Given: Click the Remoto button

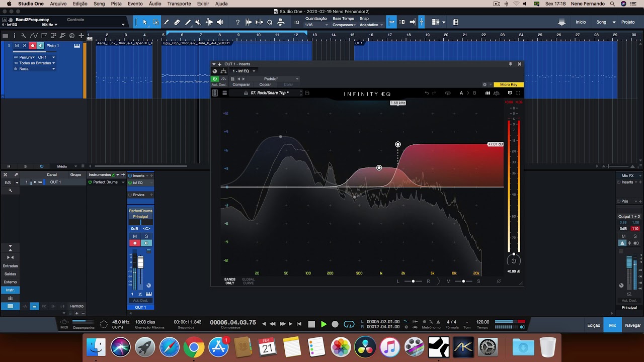Looking at the screenshot, I should pyautogui.click(x=77, y=306).
